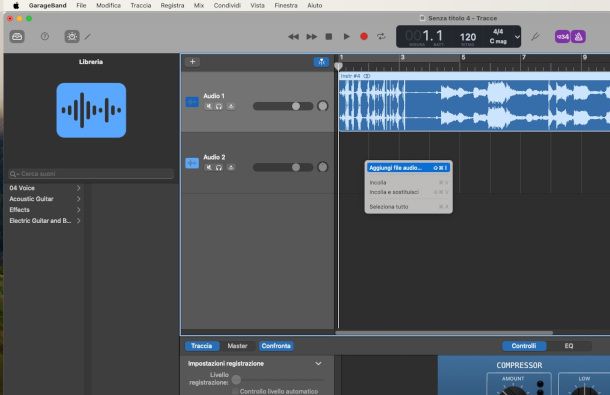Click the Audio 1 volume slider
The image size is (610, 395).
pyautogui.click(x=283, y=106)
